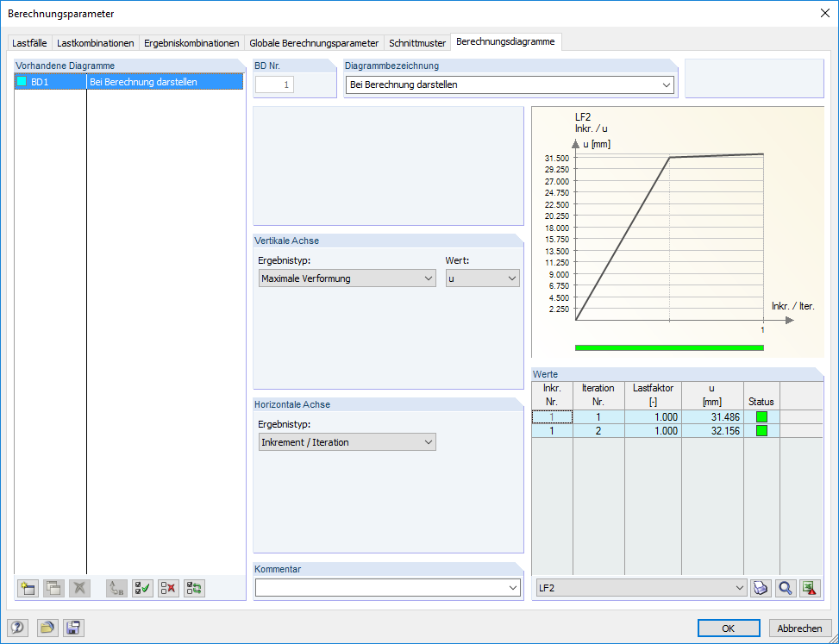Click 'Bei Berechnung darstellen' in list
Screen dimensions: 839x644
143,82
